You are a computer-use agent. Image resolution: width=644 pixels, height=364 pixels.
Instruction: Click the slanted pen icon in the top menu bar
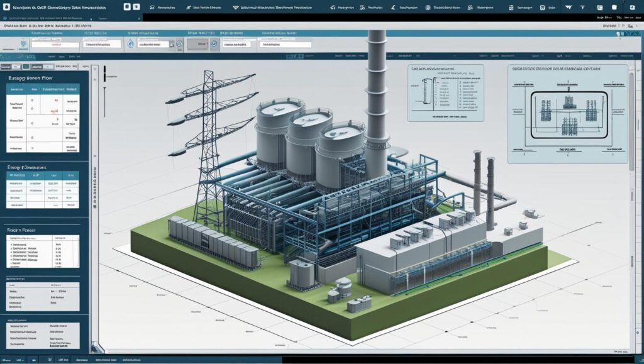tap(393, 8)
